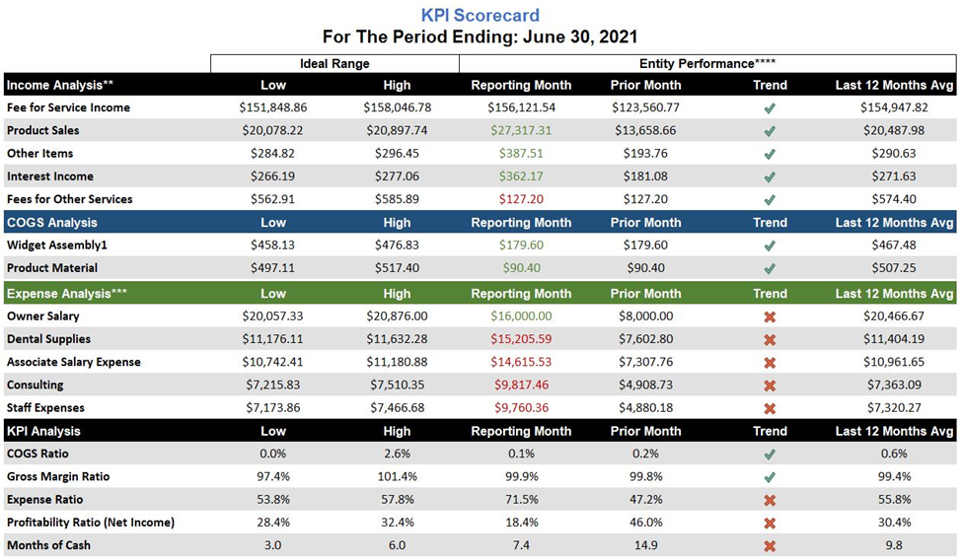Click the green check trend icon for Interest Income
Image resolution: width=962 pixels, height=560 pixels.
(x=770, y=176)
